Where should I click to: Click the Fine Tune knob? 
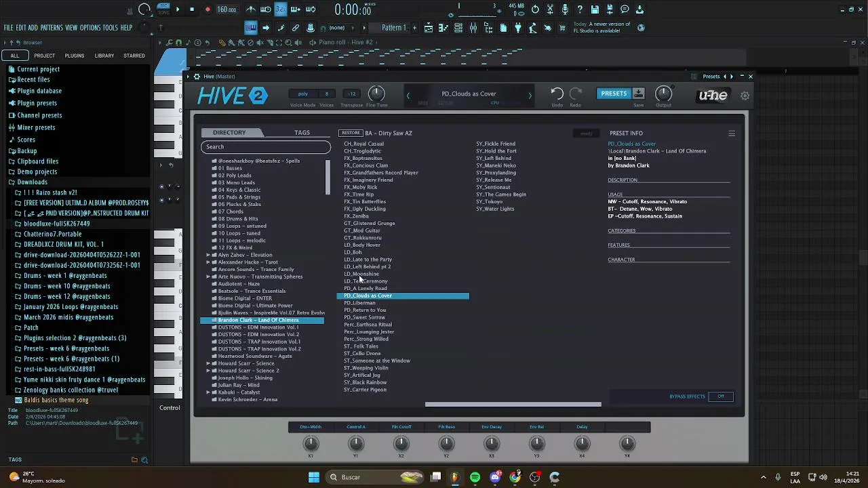click(376, 94)
